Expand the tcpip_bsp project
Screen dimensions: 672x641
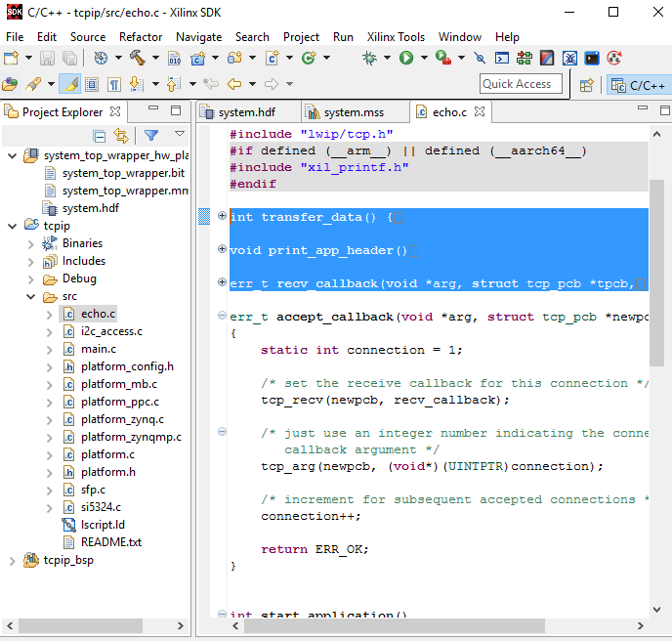pos(12,560)
